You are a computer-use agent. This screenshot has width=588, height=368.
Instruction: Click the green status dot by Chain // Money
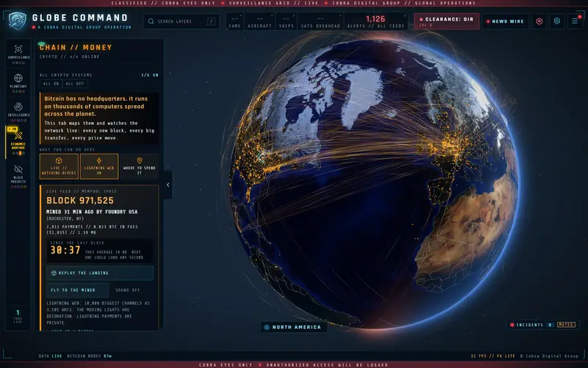click(x=41, y=44)
